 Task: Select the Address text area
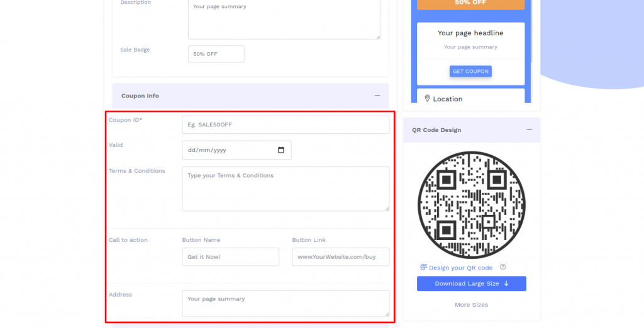click(285, 303)
